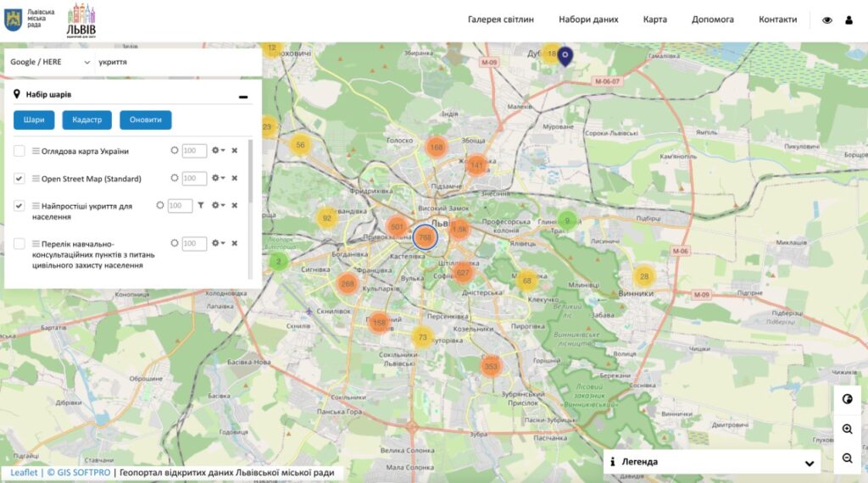Open gear settings dropdown for Оглядова карта України
Screen dimensions: 868x483
click(218, 151)
